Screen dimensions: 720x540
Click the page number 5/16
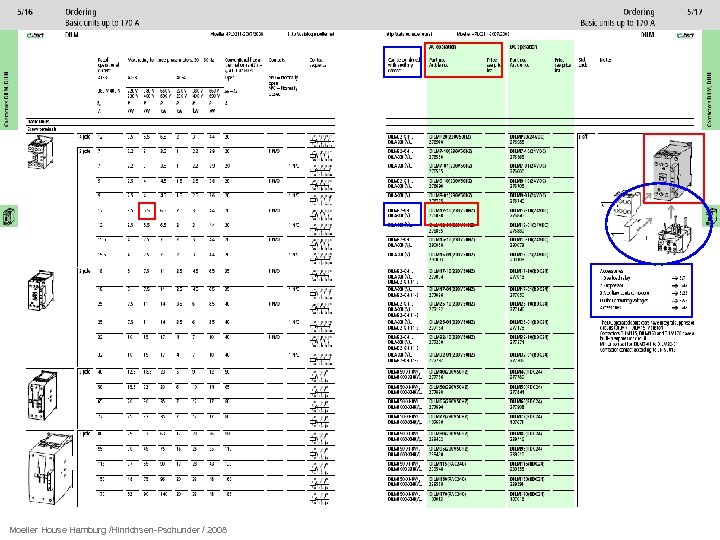tap(25, 12)
